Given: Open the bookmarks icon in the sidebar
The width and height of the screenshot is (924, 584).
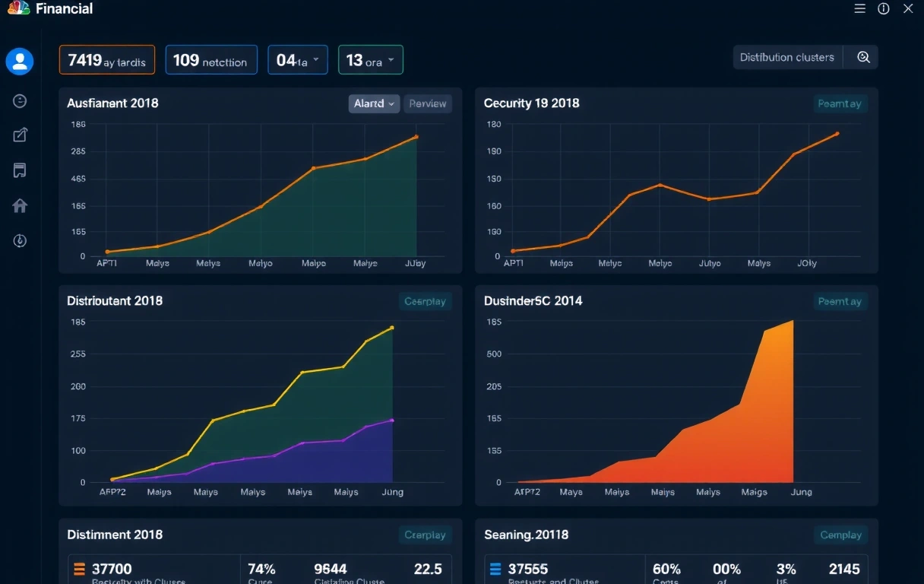Looking at the screenshot, I should [x=19, y=170].
